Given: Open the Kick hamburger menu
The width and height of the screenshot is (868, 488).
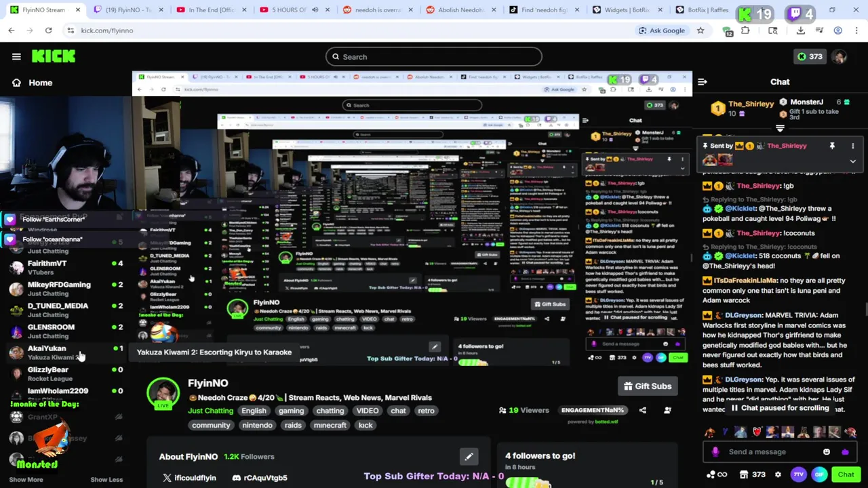Looking at the screenshot, I should [16, 57].
